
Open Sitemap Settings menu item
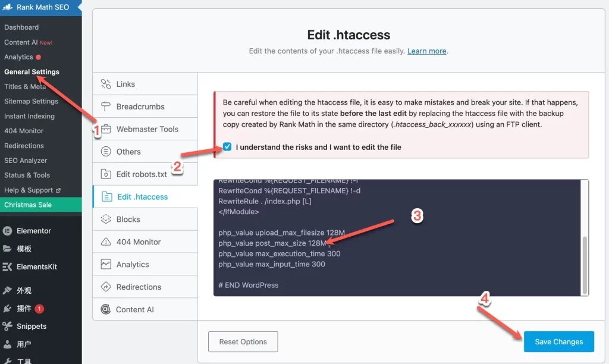click(31, 101)
